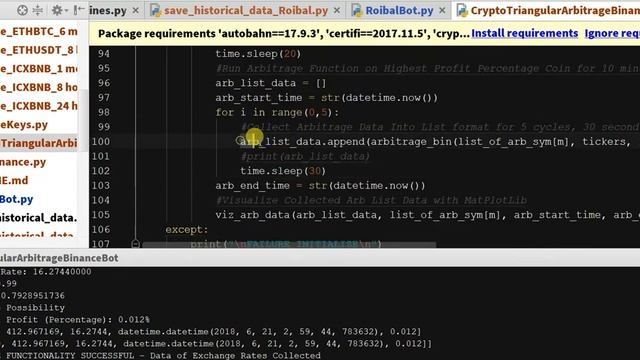Click line number 105 in gutter
Screen dimensions: 640x360
[101, 215]
